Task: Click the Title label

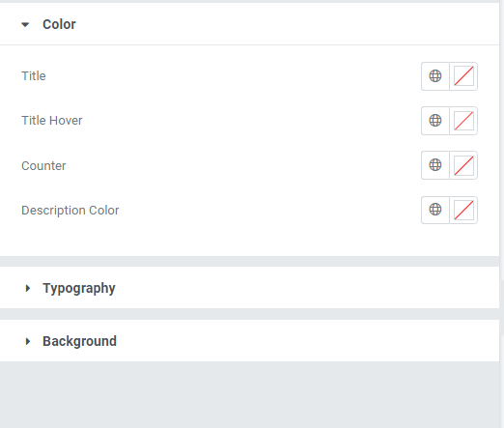Action: [34, 76]
